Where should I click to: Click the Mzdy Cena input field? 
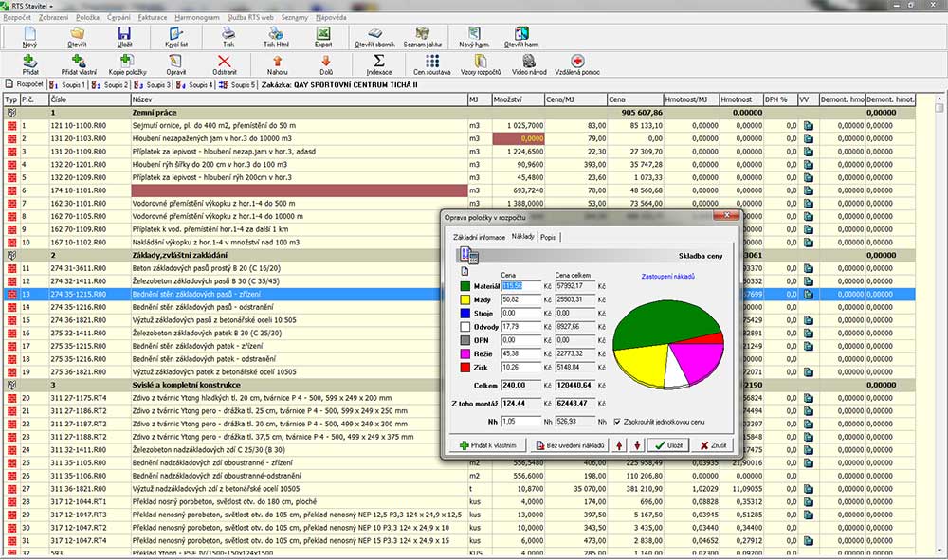point(521,299)
